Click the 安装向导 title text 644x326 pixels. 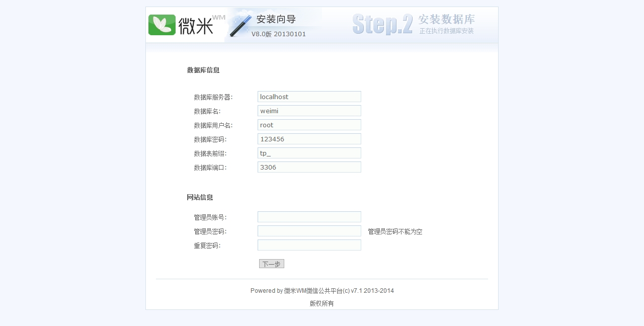click(276, 20)
